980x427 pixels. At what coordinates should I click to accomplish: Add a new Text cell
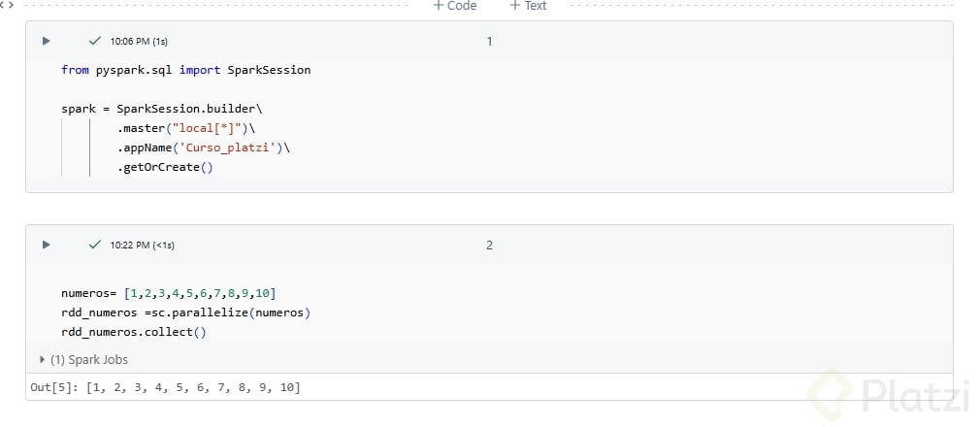528,6
